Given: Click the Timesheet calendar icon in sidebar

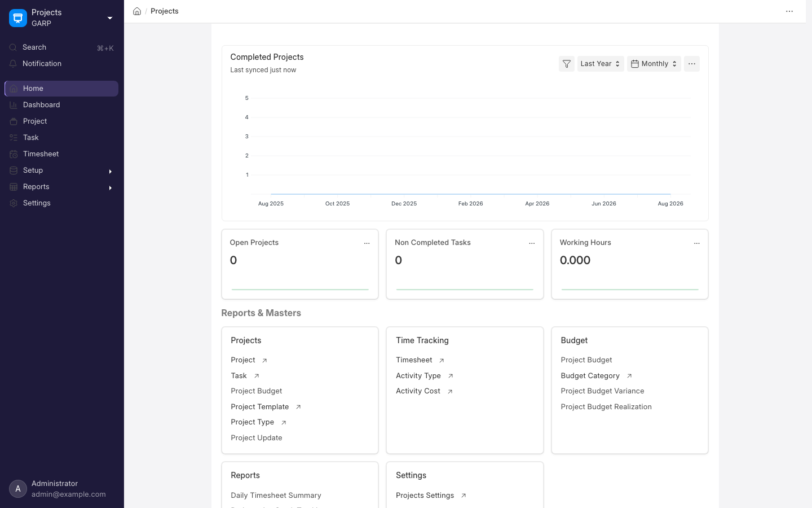Looking at the screenshot, I should (14, 154).
